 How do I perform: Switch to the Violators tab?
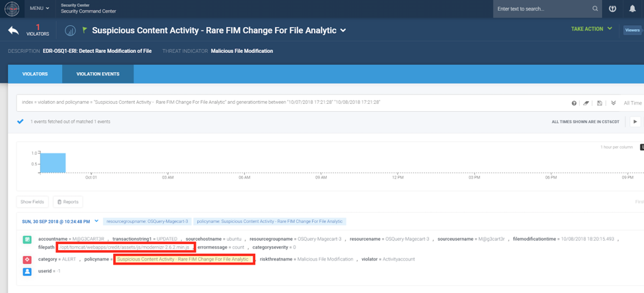35,74
